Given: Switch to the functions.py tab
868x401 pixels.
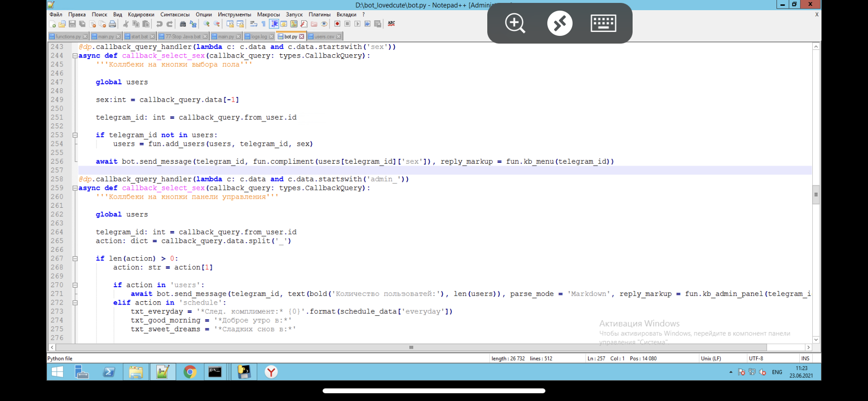Looking at the screenshot, I should pyautogui.click(x=68, y=36).
